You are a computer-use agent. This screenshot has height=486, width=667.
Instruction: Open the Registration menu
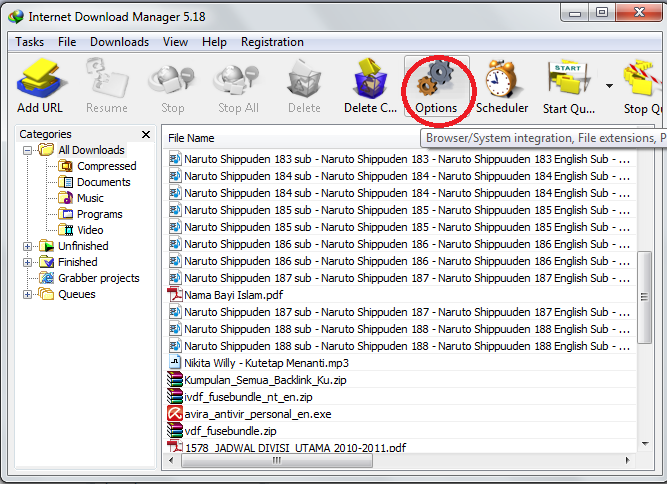[x=272, y=42]
